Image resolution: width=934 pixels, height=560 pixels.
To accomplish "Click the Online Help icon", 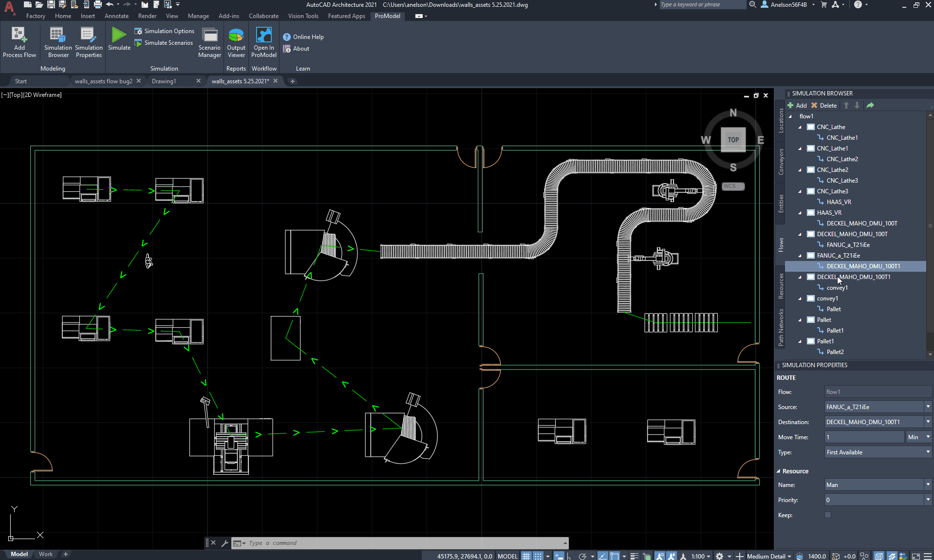I will coord(287,37).
